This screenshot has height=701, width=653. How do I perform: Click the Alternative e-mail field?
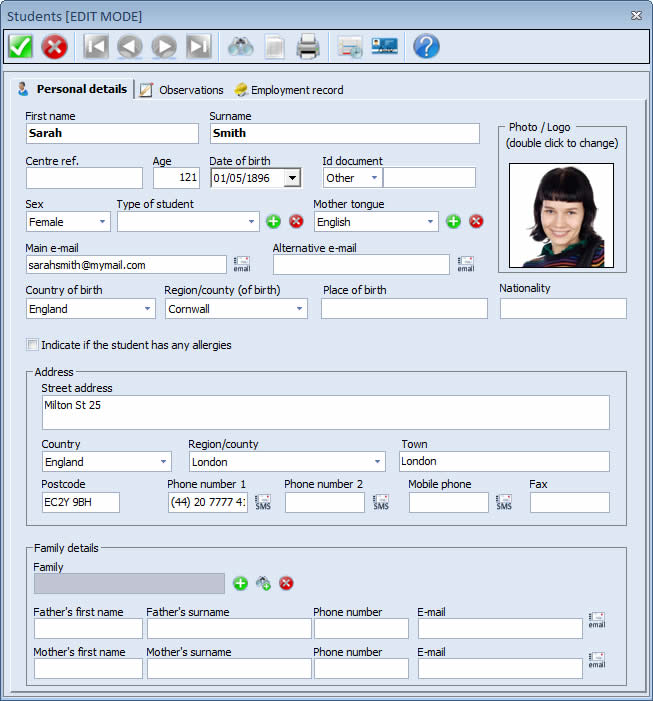coord(361,265)
